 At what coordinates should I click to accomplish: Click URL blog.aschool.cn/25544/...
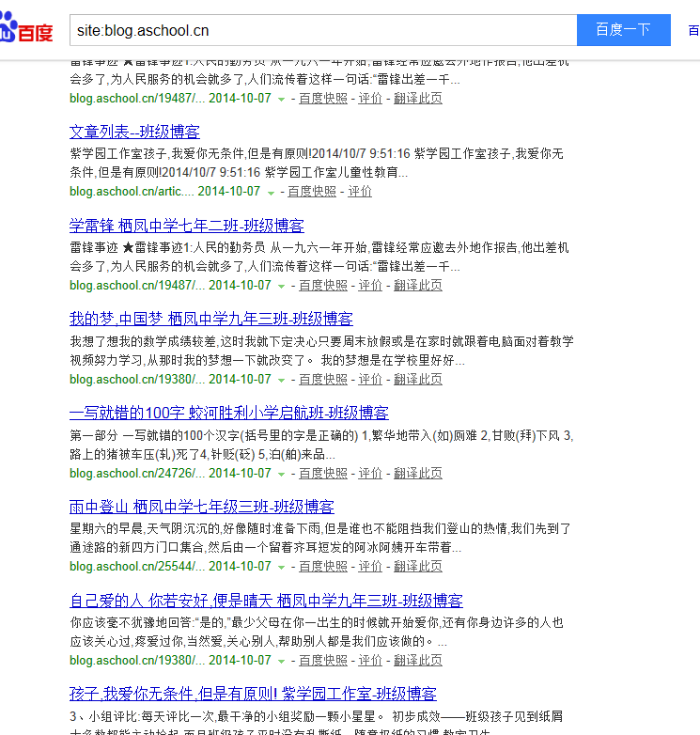click(x=137, y=566)
